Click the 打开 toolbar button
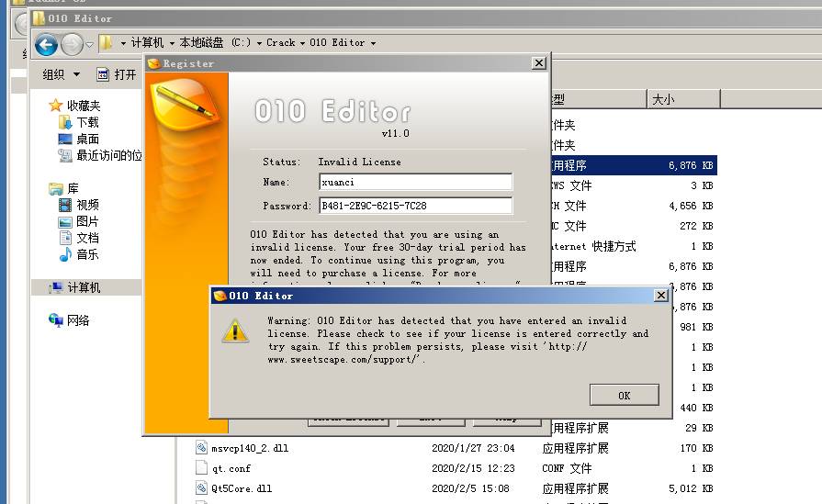Image resolution: width=822 pixels, height=504 pixels. coord(125,74)
